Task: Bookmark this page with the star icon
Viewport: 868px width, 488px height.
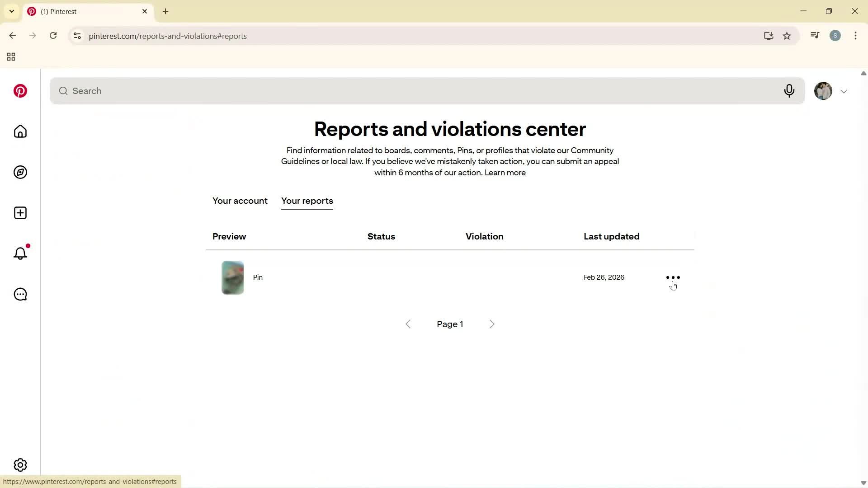Action: pos(787,36)
